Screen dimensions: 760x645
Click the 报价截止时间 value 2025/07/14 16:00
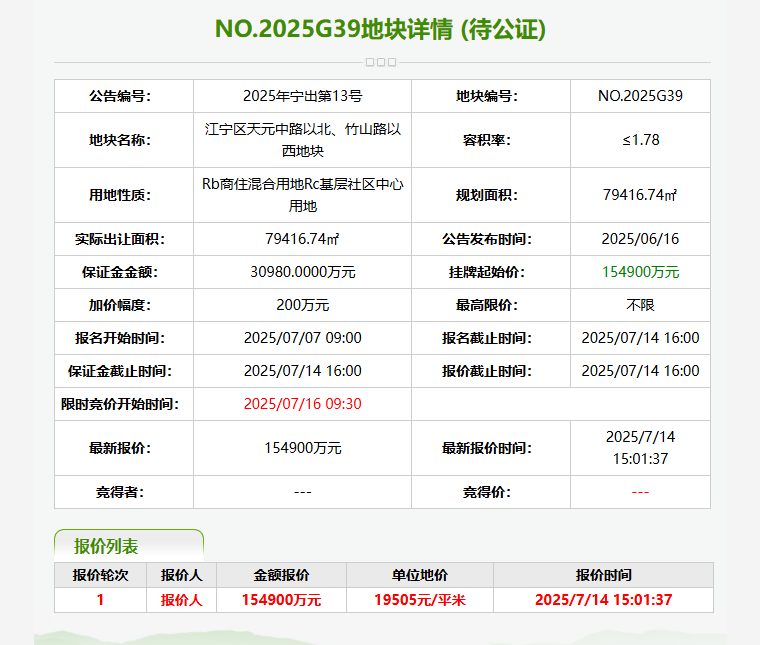[x=640, y=371]
